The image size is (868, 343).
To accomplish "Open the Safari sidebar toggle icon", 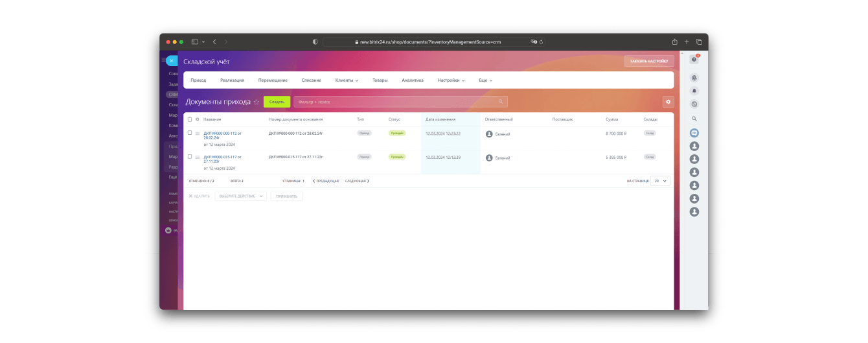I will [x=194, y=41].
